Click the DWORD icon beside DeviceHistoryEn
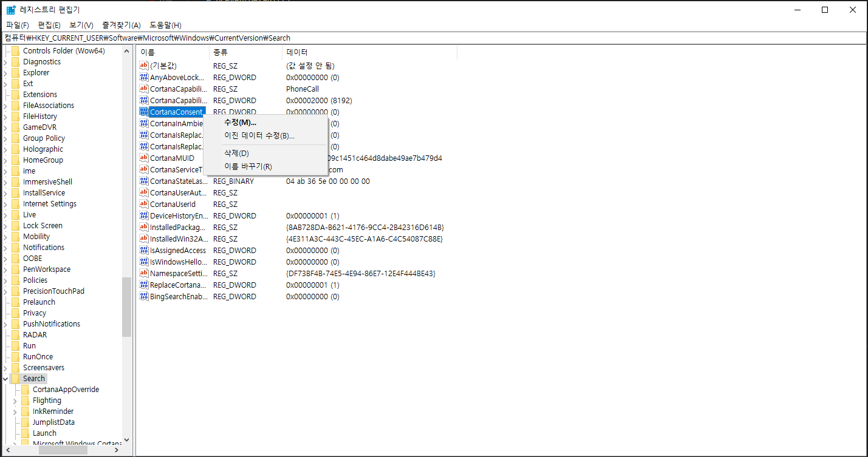This screenshot has width=868, height=457. click(x=144, y=215)
